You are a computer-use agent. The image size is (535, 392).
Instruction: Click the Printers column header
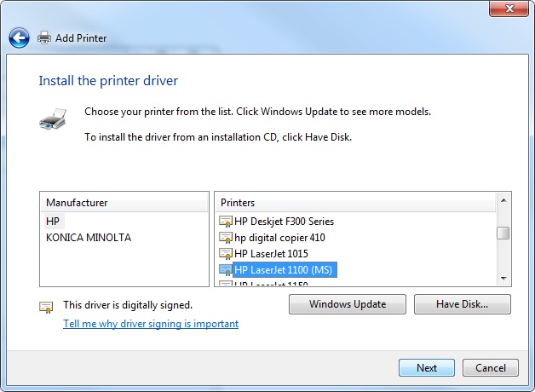[355, 203]
